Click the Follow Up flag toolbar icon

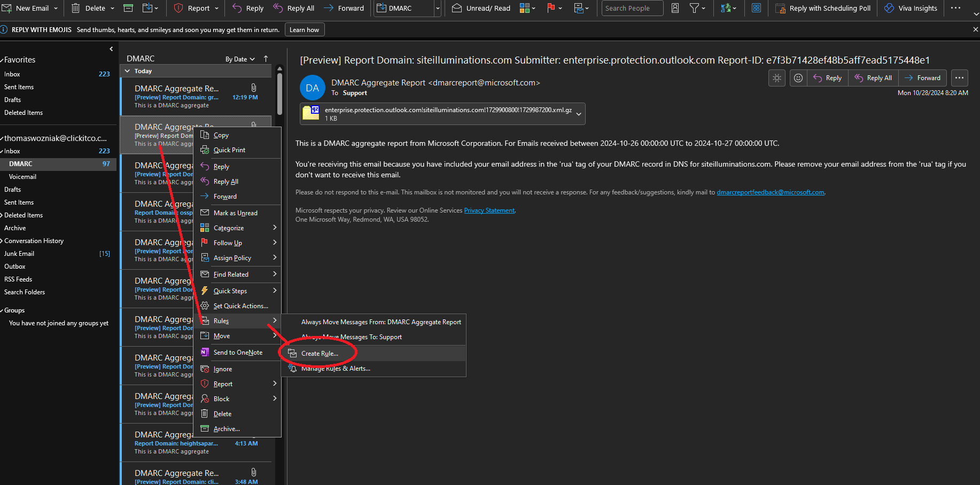(551, 8)
